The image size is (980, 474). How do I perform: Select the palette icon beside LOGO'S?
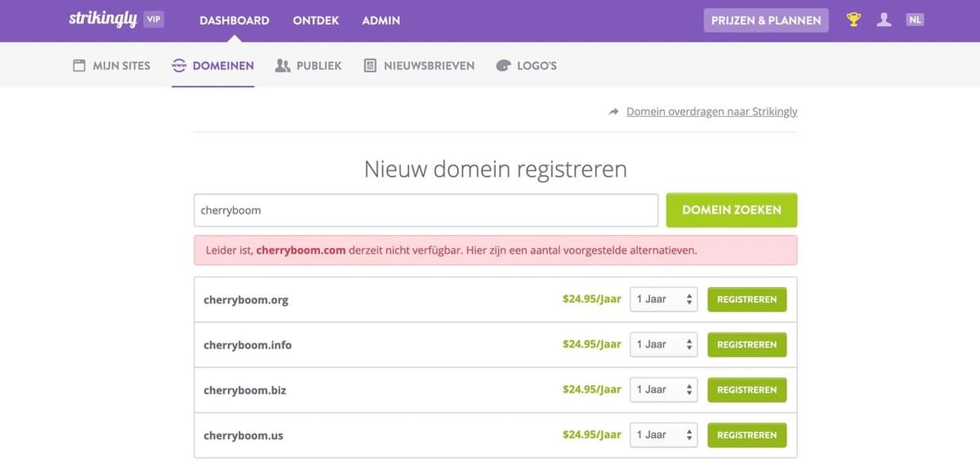[x=504, y=64]
